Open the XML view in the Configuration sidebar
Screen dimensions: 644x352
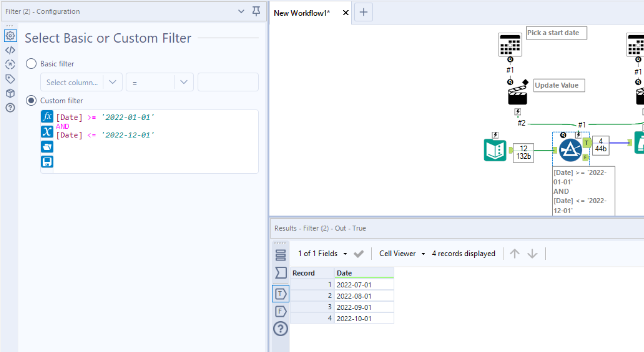(10, 50)
